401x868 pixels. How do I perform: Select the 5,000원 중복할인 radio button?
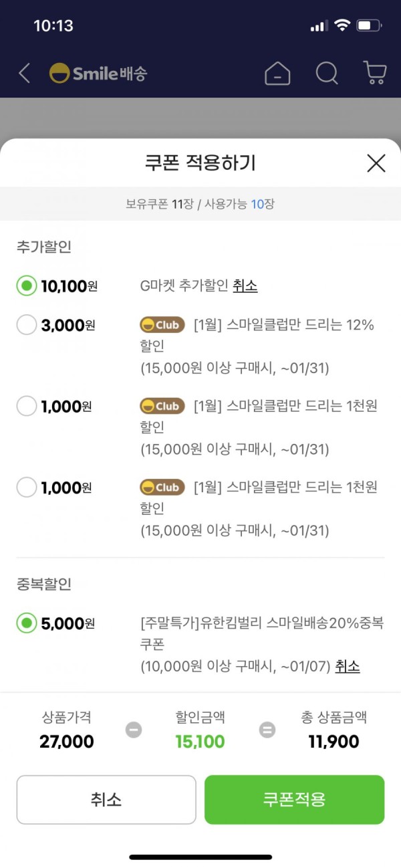[x=27, y=623]
